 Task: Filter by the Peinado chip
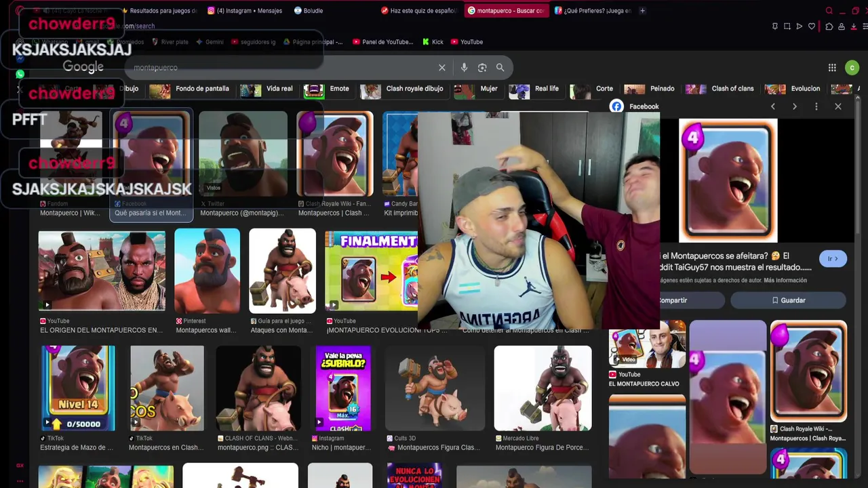[650, 89]
